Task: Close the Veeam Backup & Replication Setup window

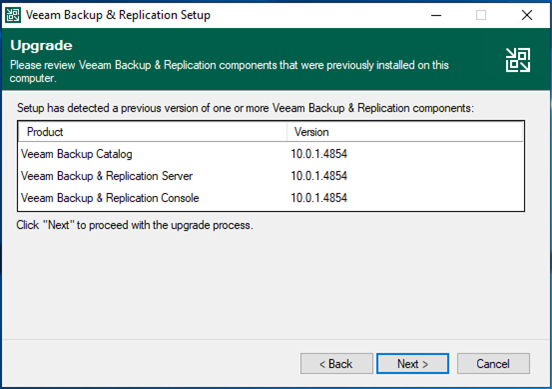Action: pos(527,15)
